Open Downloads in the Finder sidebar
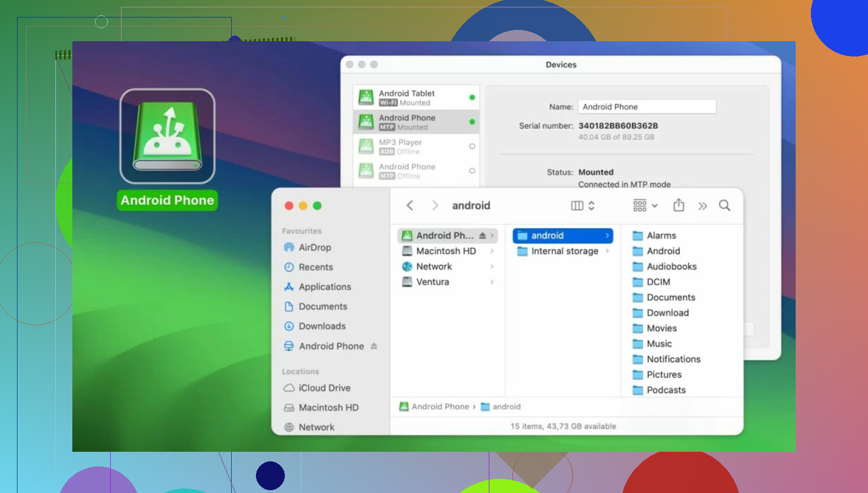 point(315,326)
